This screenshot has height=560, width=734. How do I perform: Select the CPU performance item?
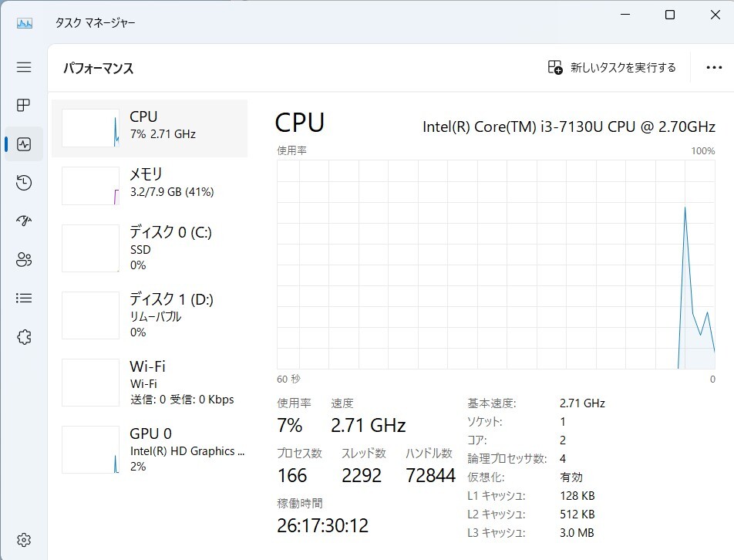150,128
